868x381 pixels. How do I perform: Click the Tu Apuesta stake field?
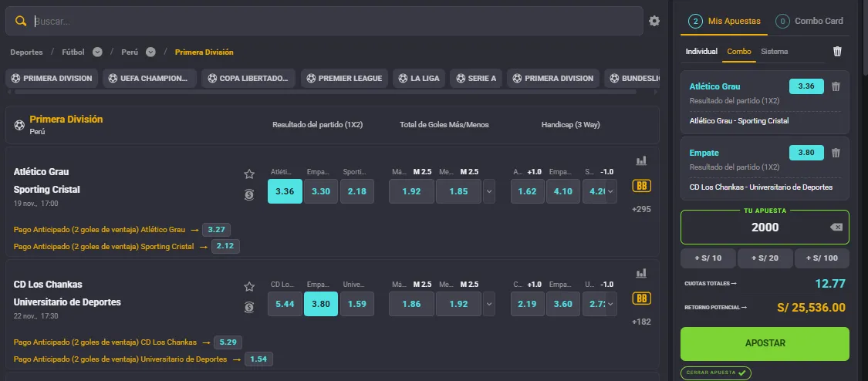(x=765, y=228)
